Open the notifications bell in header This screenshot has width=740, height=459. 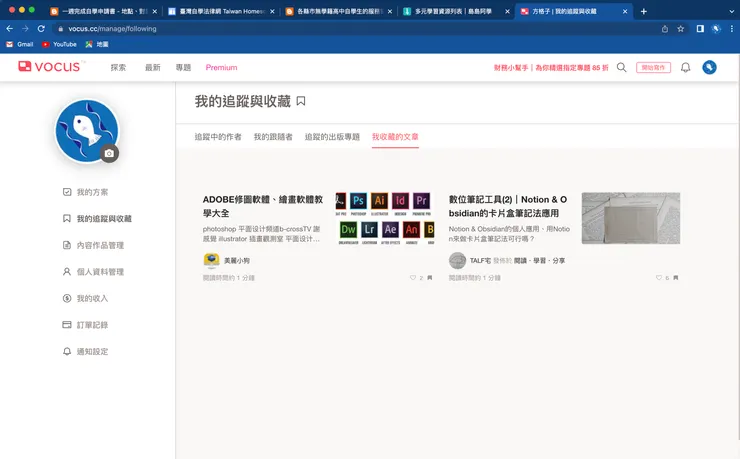(685, 67)
